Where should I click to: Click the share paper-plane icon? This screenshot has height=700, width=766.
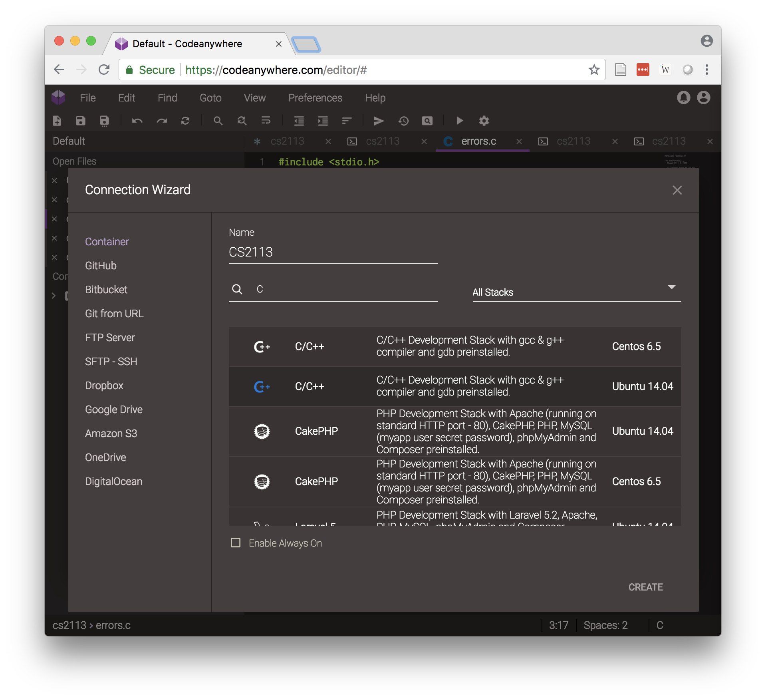point(379,121)
